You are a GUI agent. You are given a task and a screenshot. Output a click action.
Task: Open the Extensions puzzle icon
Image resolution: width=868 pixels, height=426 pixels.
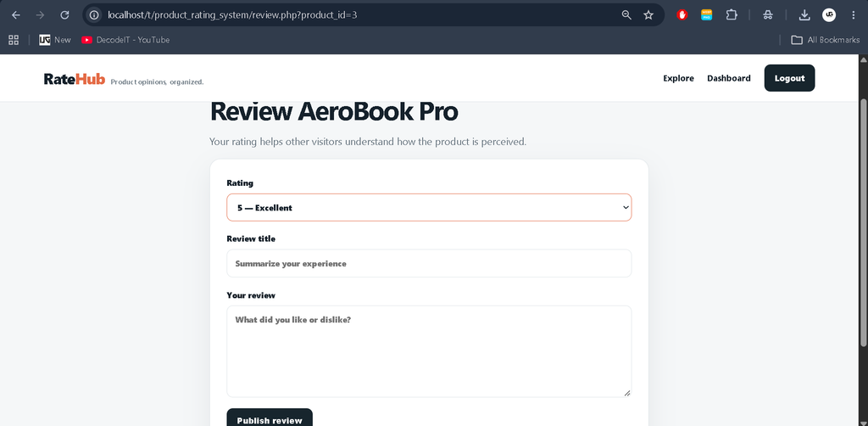point(732,15)
